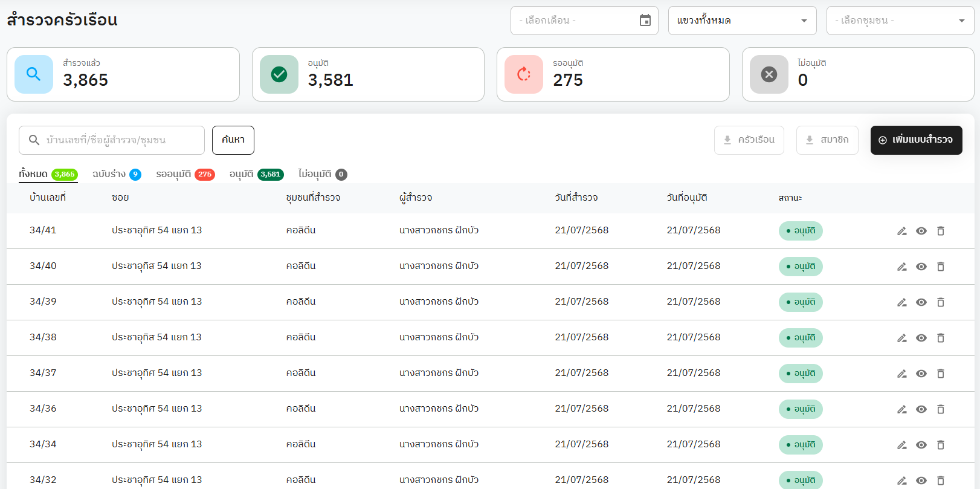The height and width of the screenshot is (489, 980).
Task: Switch to the ทั้งหมด tab
Action: [x=48, y=174]
